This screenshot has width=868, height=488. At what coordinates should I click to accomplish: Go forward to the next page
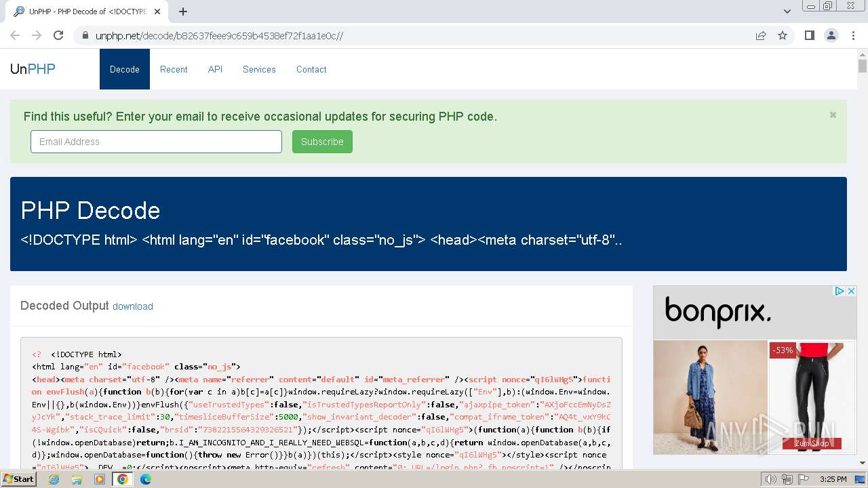coord(37,35)
